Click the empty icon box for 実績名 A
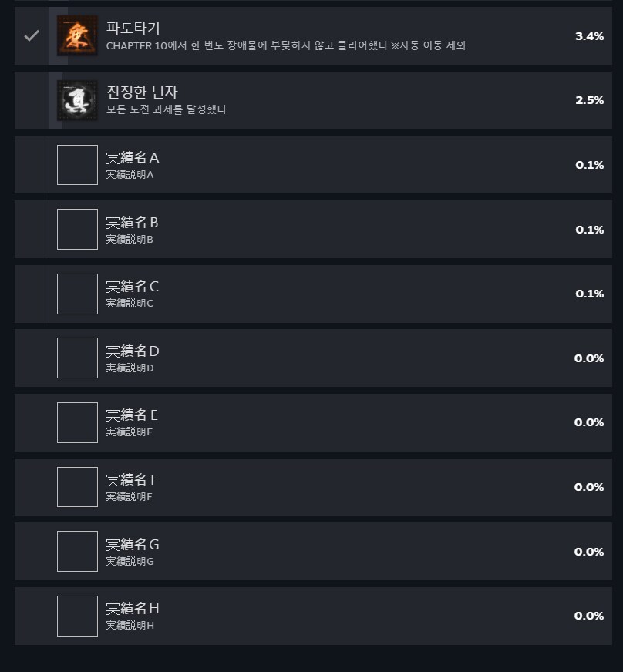The width and height of the screenshot is (623, 672). (77, 164)
